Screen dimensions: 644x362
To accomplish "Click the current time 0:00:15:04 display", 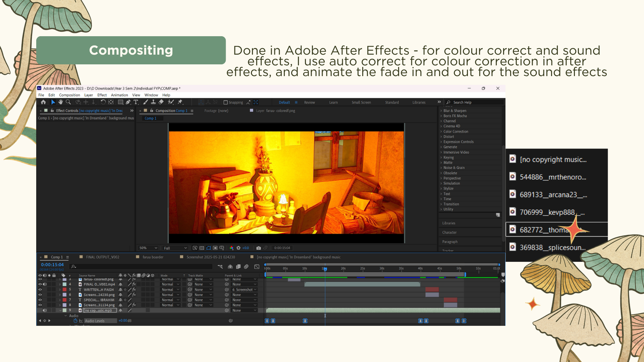I will [52, 265].
